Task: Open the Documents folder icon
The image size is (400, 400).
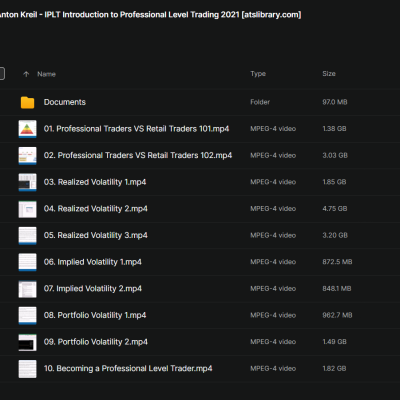Action: point(27,102)
